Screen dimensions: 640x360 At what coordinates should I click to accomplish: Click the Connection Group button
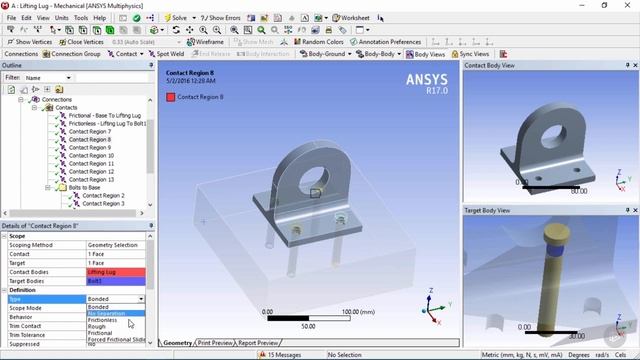[71, 54]
